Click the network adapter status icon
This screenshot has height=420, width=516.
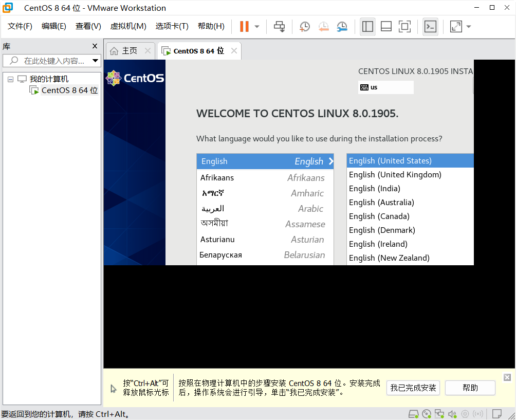point(439,414)
